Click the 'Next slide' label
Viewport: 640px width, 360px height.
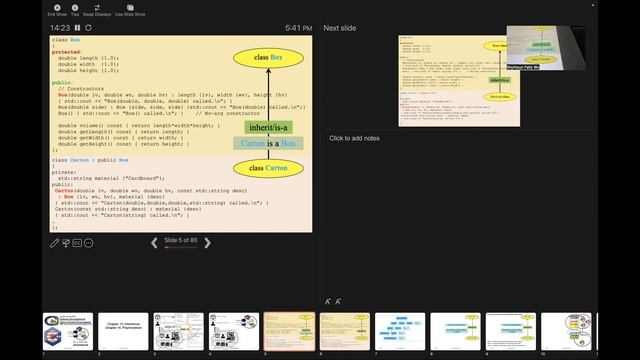[x=340, y=28]
